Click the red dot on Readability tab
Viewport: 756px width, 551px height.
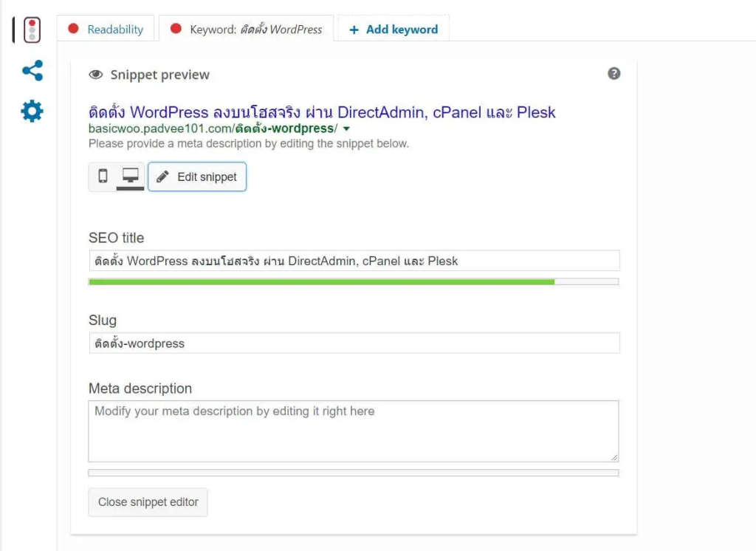[73, 29]
